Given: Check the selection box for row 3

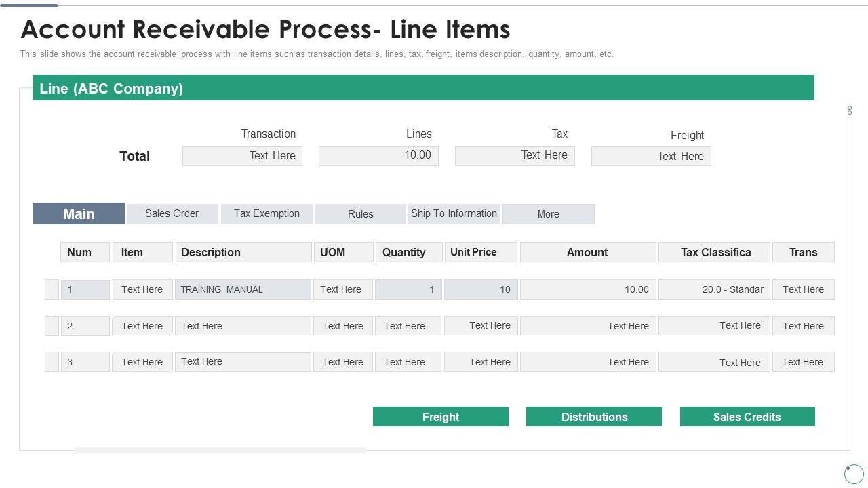Looking at the screenshot, I should tap(52, 362).
